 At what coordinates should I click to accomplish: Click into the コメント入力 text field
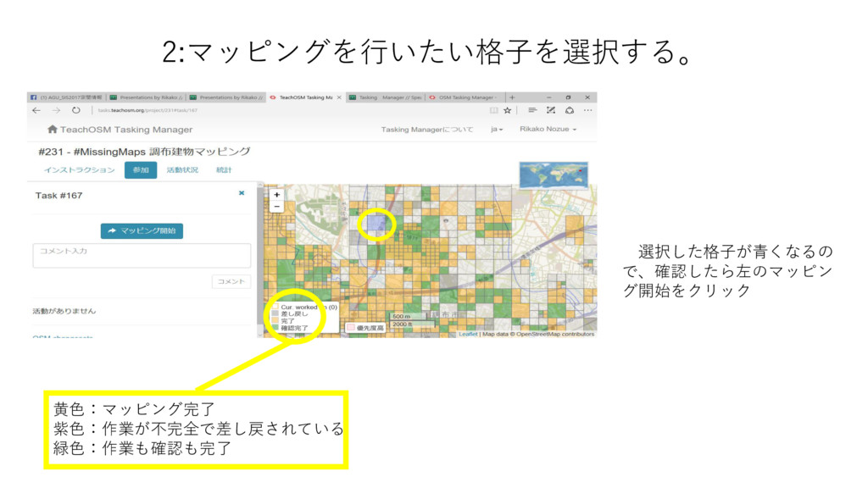point(142,256)
